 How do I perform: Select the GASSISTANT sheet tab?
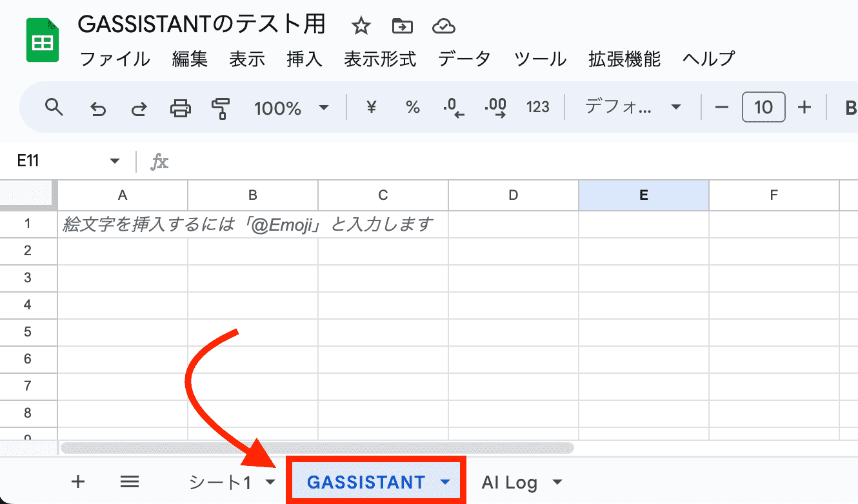pos(366,482)
